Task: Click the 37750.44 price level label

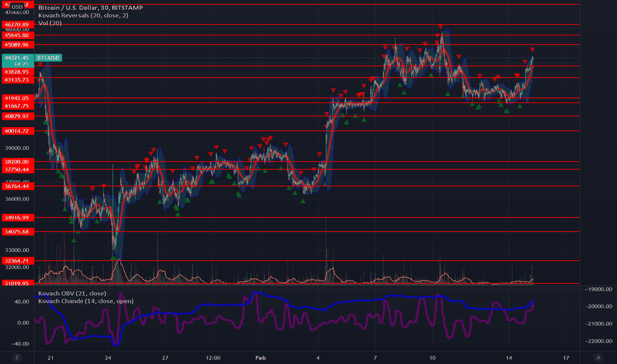Action: tap(18, 169)
